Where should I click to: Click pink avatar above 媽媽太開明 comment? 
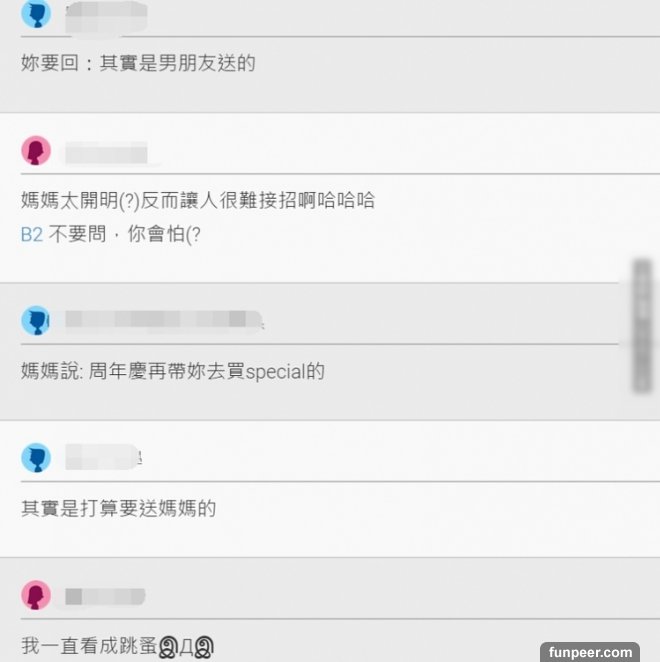(36, 150)
